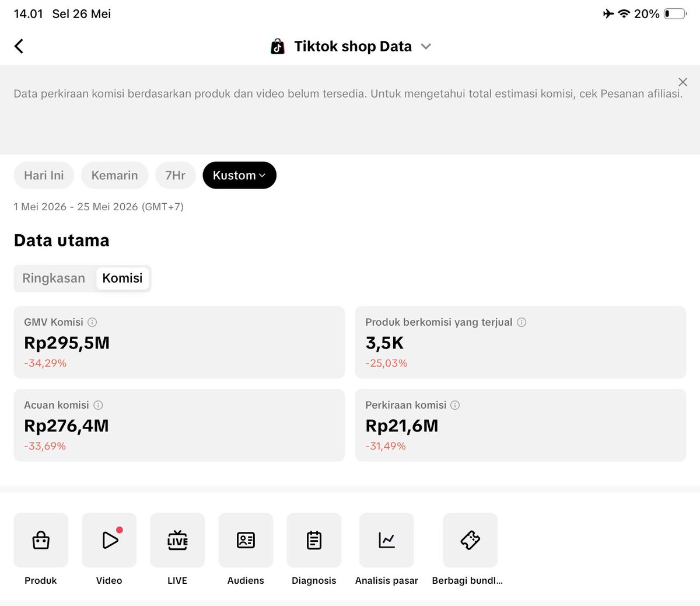Open the Produk shopping bag icon
This screenshot has width=700, height=606.
[x=41, y=540]
